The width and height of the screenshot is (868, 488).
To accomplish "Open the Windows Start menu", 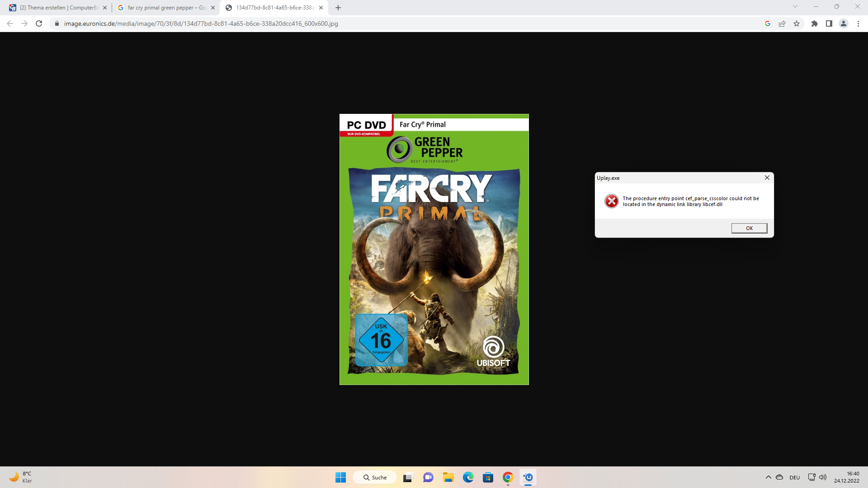I will 340,477.
